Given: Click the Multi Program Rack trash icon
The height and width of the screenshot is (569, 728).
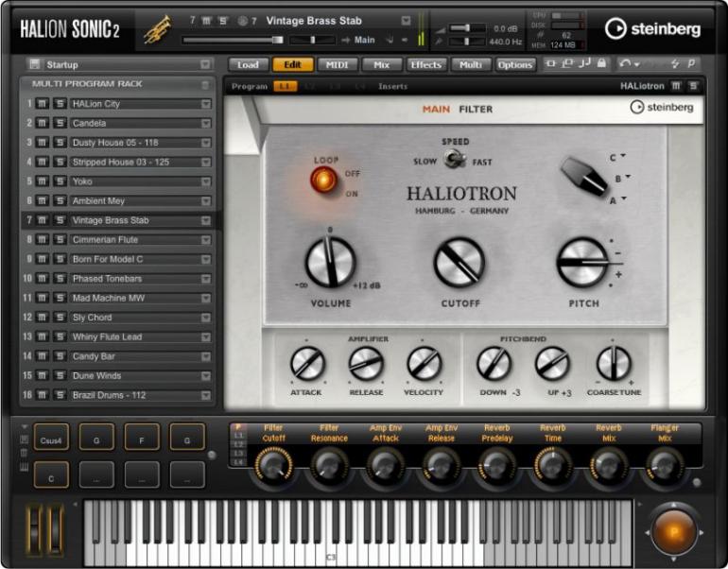Looking at the screenshot, I should (205, 84).
